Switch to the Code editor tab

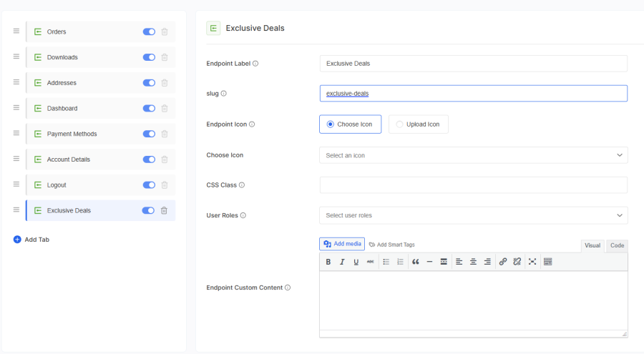[x=617, y=245]
